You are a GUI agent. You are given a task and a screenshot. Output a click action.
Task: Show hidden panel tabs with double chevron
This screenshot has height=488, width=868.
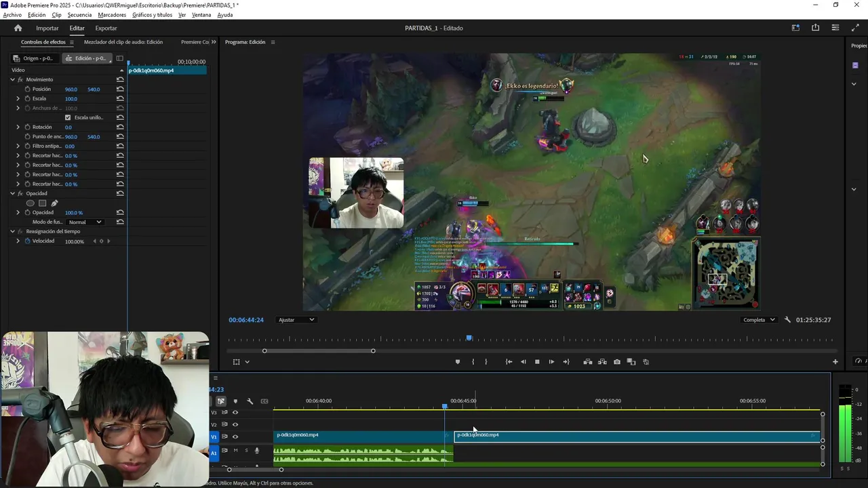[214, 42]
